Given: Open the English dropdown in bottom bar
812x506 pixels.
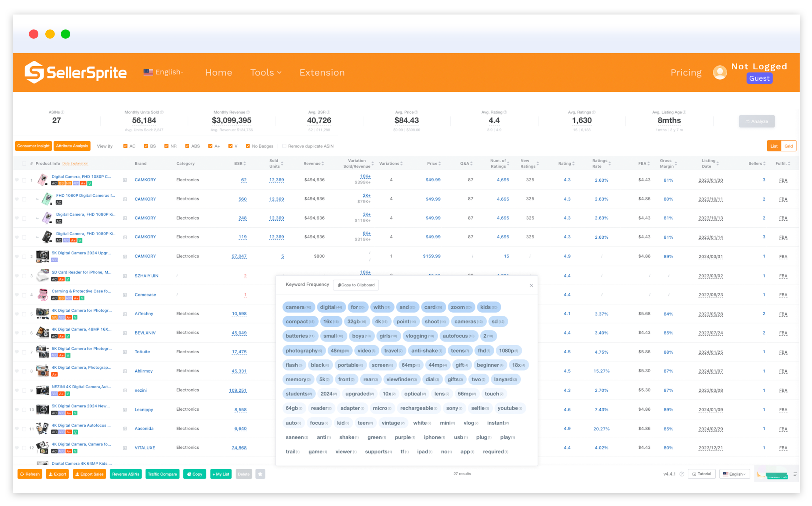Looking at the screenshot, I should click(734, 474).
